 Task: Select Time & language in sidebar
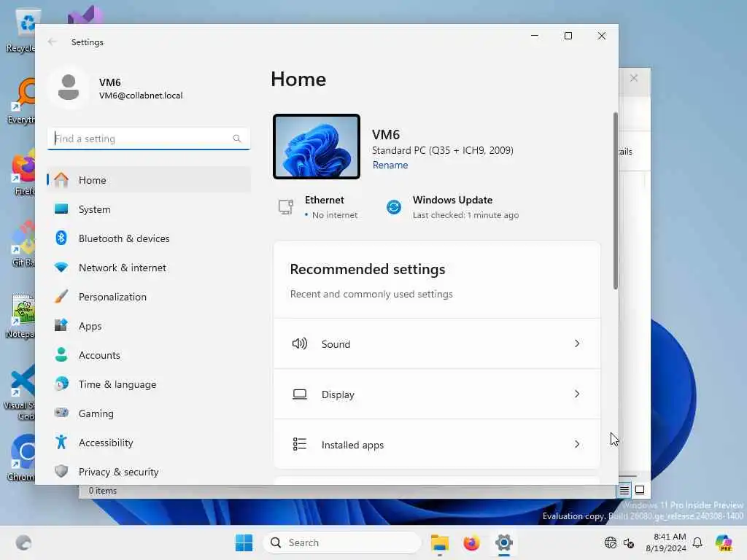(149, 384)
